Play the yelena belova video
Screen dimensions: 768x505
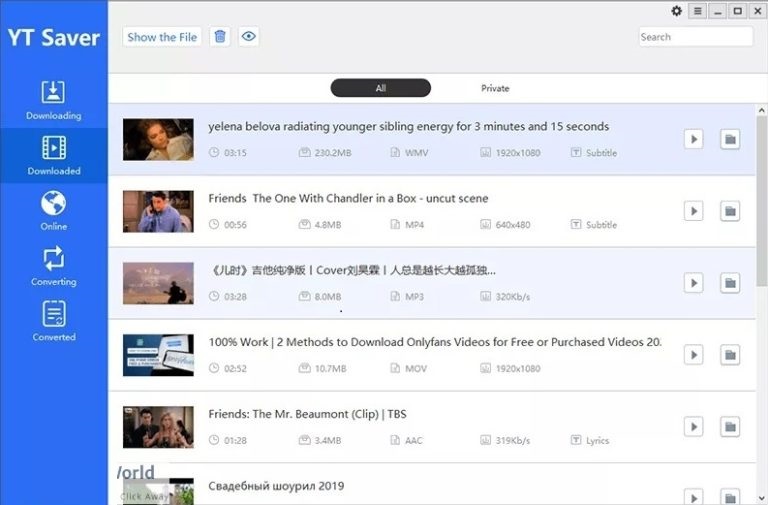(x=694, y=139)
